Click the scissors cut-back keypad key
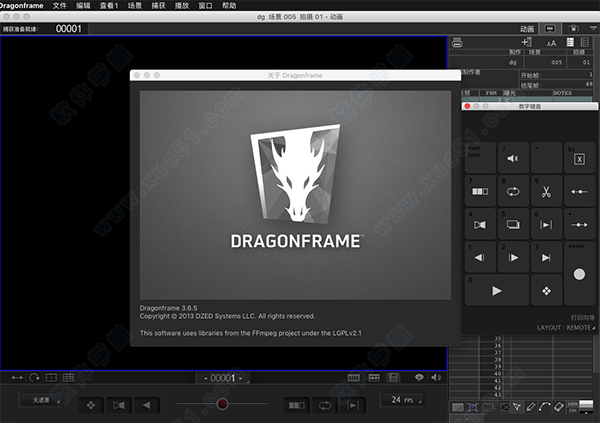The image size is (600, 423). click(x=546, y=191)
